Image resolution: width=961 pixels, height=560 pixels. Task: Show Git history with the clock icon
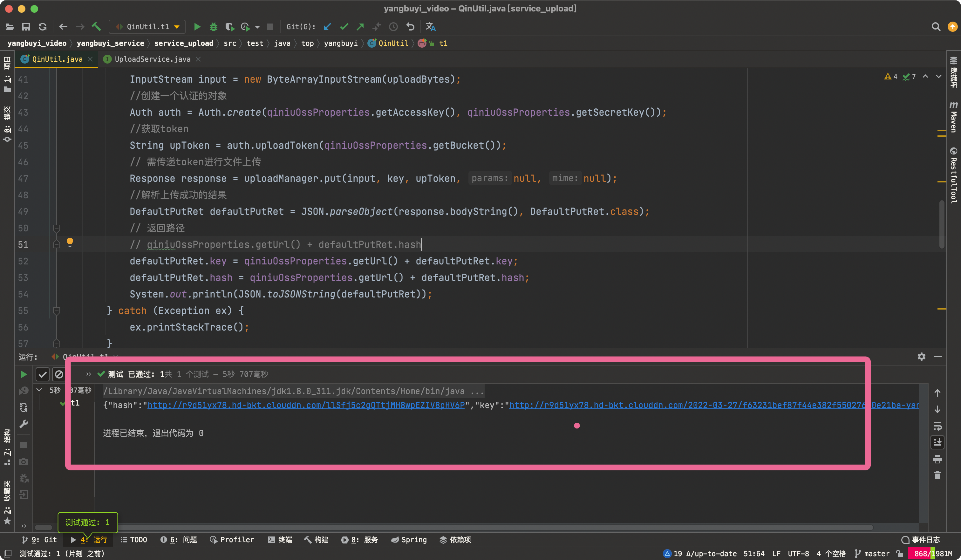(393, 27)
